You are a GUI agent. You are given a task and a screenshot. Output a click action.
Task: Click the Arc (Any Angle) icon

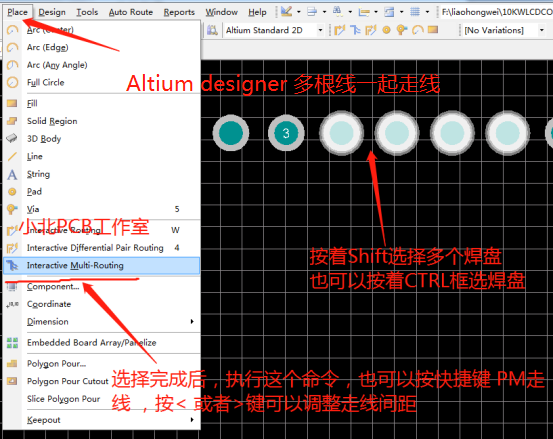point(12,65)
